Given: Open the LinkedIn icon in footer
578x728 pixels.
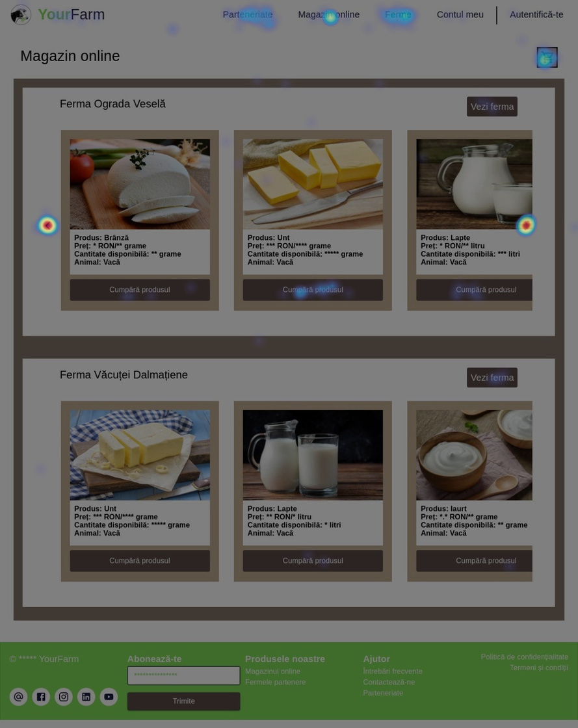Looking at the screenshot, I should (x=86, y=696).
